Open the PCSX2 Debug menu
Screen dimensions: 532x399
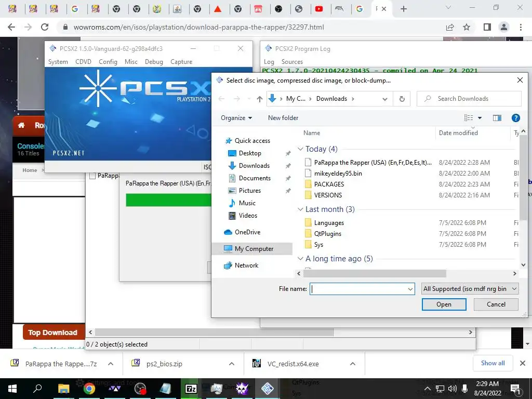[154, 62]
